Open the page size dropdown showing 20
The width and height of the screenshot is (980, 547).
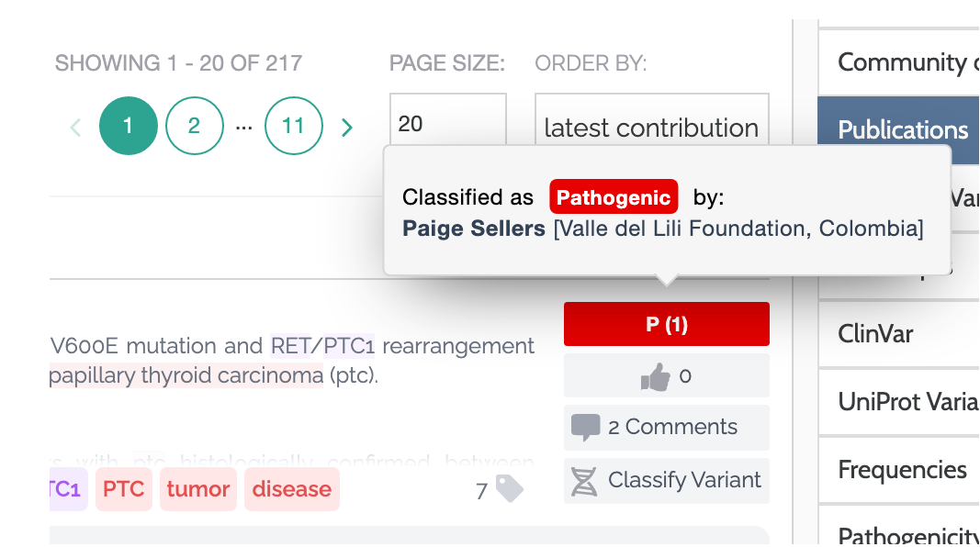(447, 125)
